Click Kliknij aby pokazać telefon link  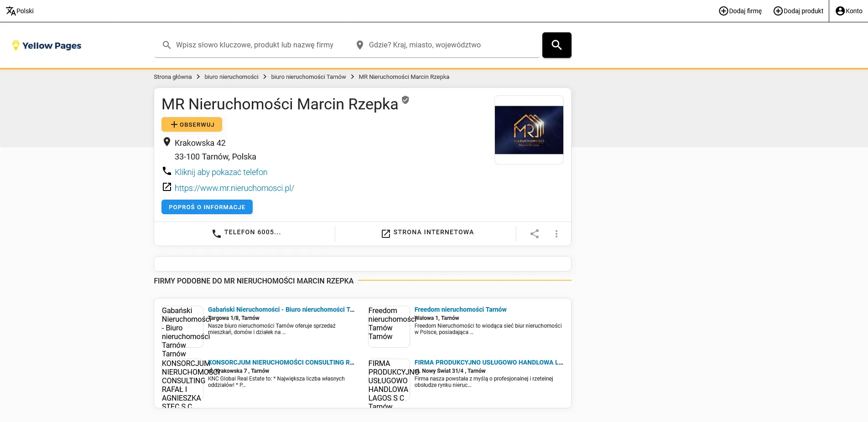coord(221,172)
